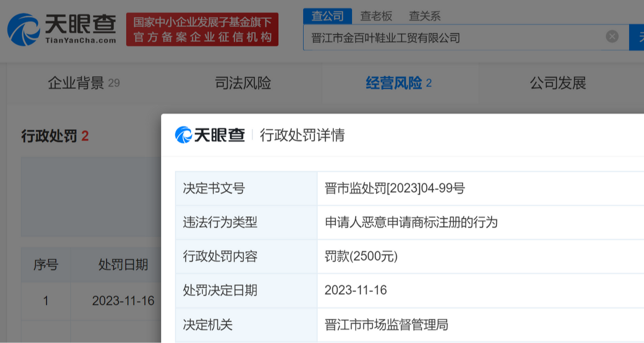This screenshot has height=343, width=644.
Task: Click the TianYanCha logo in header
Action: tap(62, 29)
